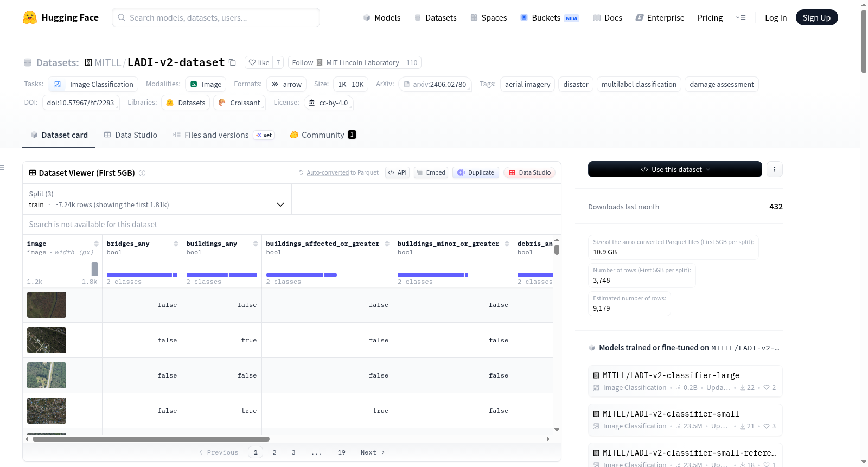The height and width of the screenshot is (467, 868).
Task: Open the Split selector dropdown for train
Action: pos(157,199)
